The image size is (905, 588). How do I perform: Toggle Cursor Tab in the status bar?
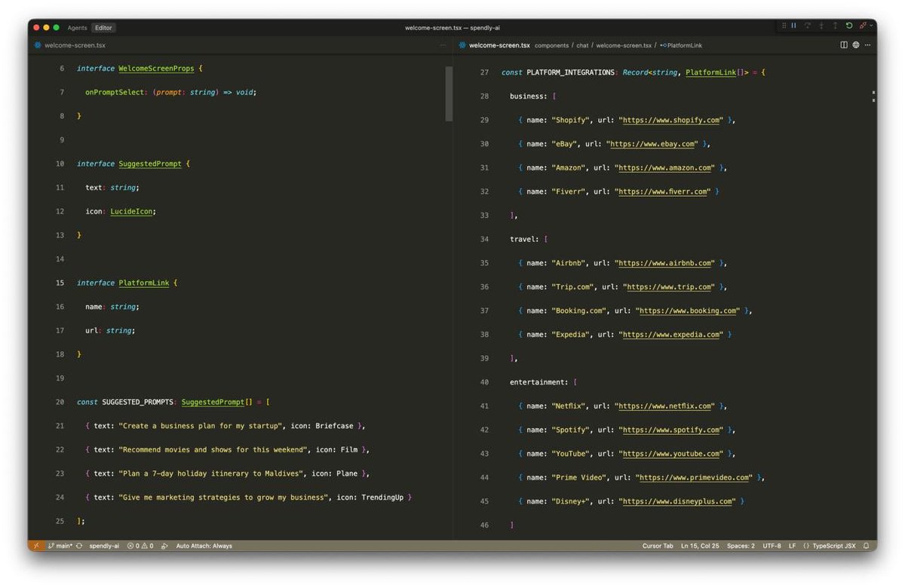658,546
